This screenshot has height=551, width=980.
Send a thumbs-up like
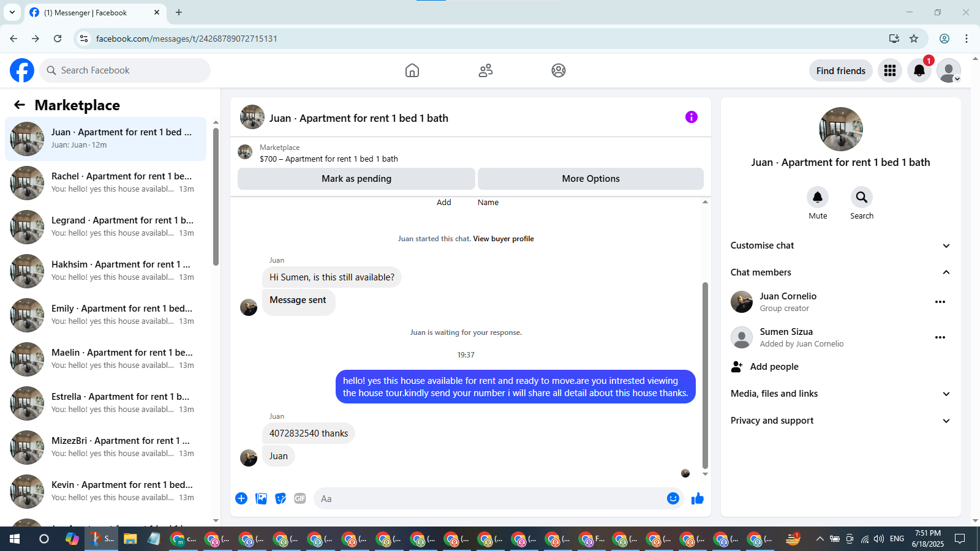[698, 498]
